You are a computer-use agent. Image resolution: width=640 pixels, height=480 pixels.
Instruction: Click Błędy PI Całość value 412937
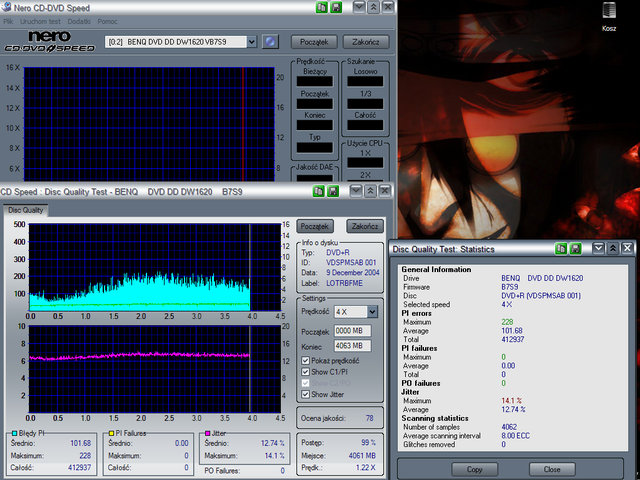click(79, 468)
